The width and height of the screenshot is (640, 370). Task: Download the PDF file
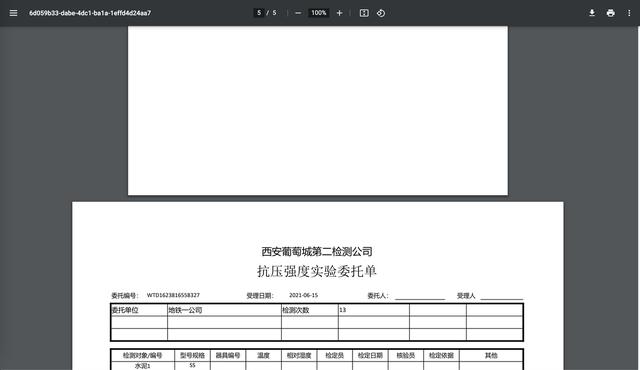point(592,13)
